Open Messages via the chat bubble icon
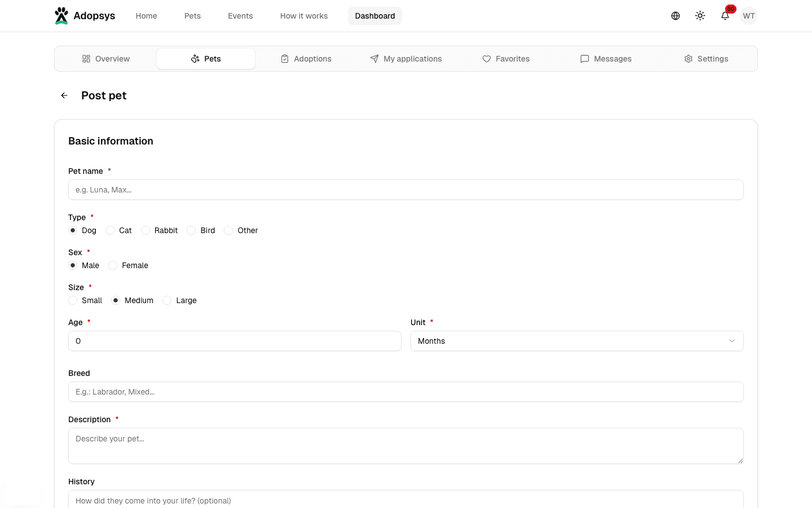This screenshot has height=508, width=812. [x=585, y=59]
